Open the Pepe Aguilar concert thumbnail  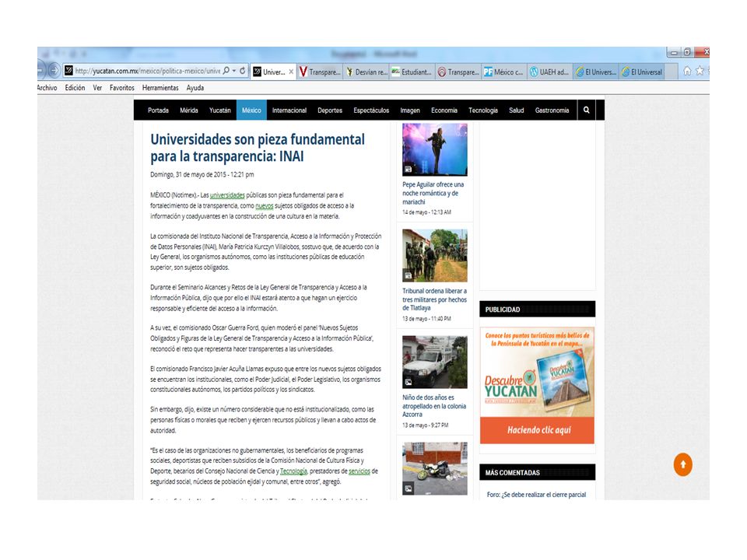pos(435,149)
